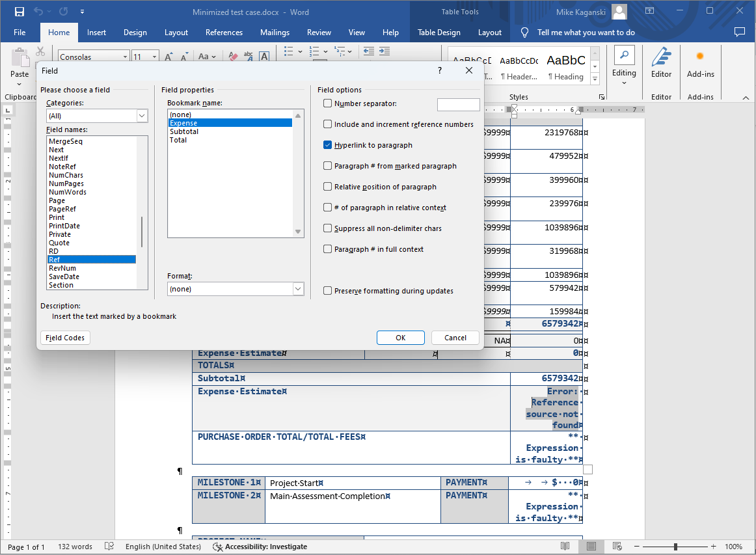This screenshot has height=555, width=756.
Task: Click the Redo/Repeat icon
Action: point(63,12)
